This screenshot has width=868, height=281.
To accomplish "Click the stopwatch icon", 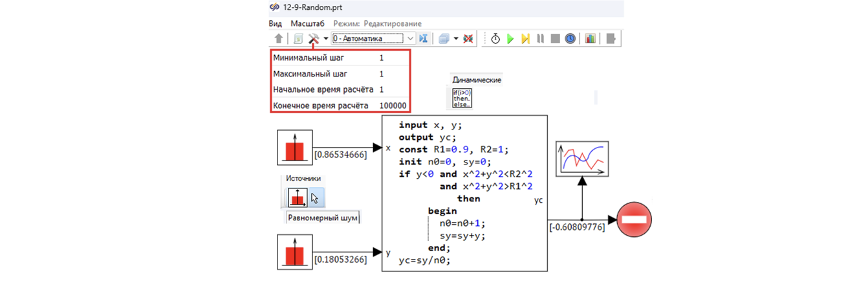I will point(495,38).
